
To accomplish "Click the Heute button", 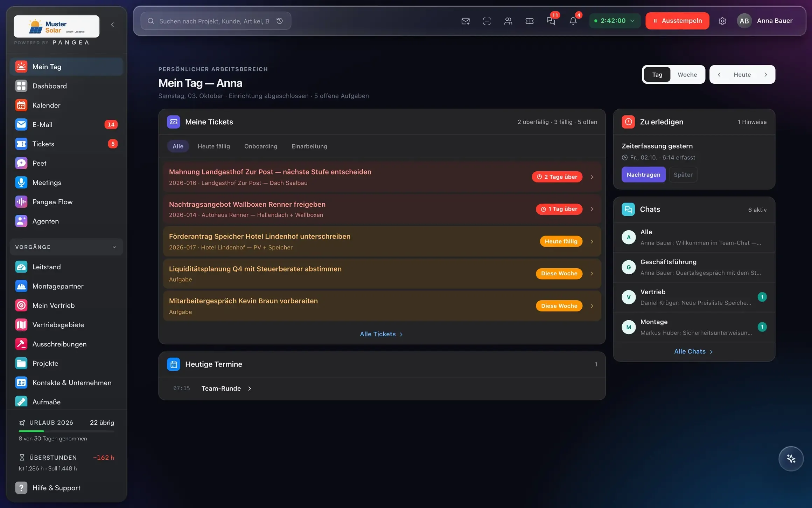I will (742, 75).
